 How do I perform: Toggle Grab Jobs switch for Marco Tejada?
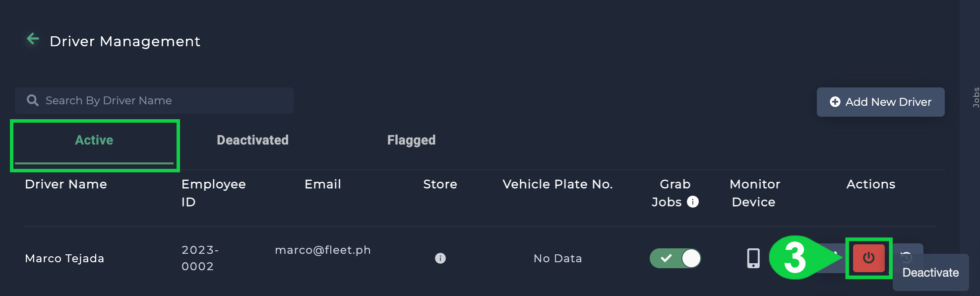click(x=675, y=258)
